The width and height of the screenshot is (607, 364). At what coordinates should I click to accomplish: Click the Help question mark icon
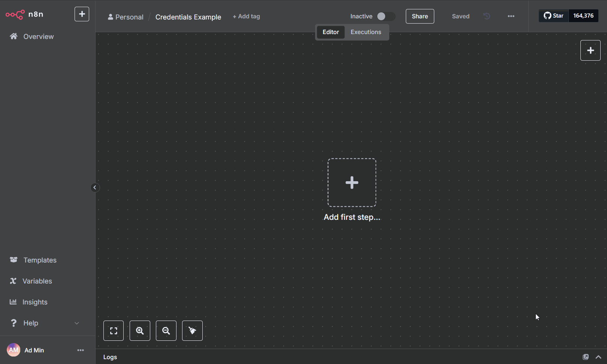[x=13, y=323]
